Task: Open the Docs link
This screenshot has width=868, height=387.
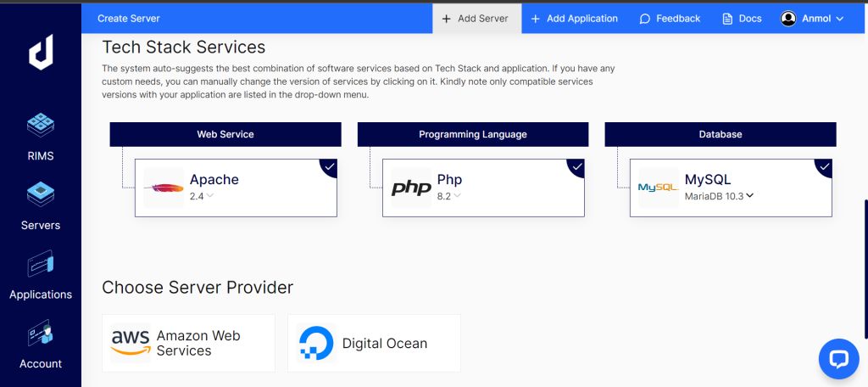Action: pyautogui.click(x=742, y=19)
